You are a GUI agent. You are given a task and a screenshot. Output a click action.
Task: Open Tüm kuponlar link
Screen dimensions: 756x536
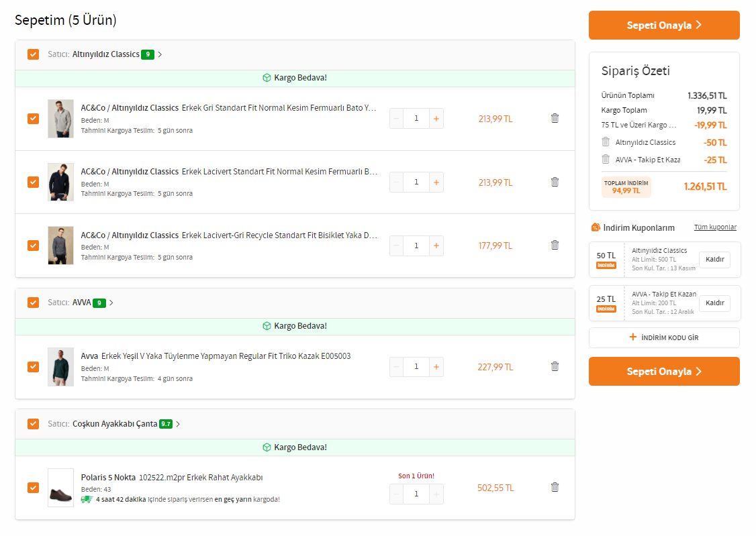(715, 227)
